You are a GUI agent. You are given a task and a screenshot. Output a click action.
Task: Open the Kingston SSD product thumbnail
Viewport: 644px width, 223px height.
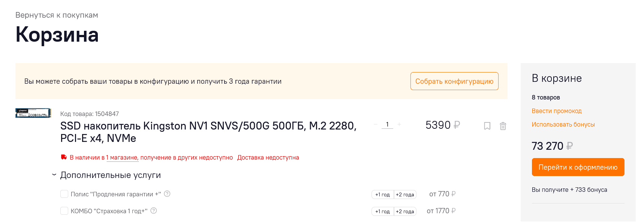[x=33, y=113]
